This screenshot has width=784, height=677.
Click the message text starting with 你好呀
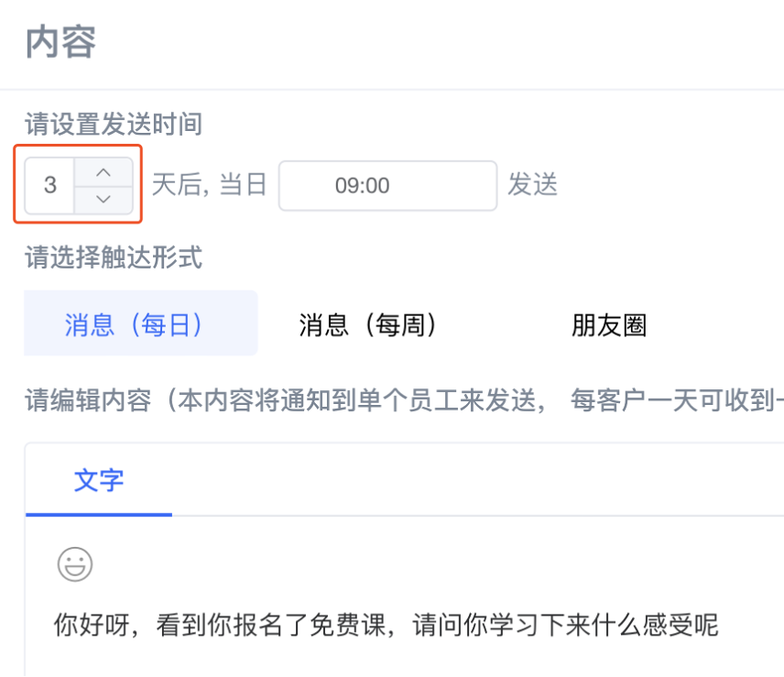click(x=386, y=625)
